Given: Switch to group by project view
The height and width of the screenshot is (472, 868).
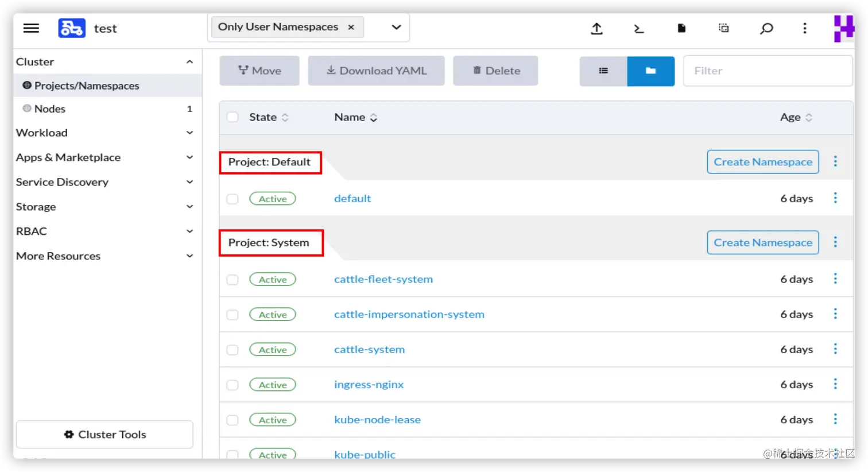Looking at the screenshot, I should coord(651,71).
